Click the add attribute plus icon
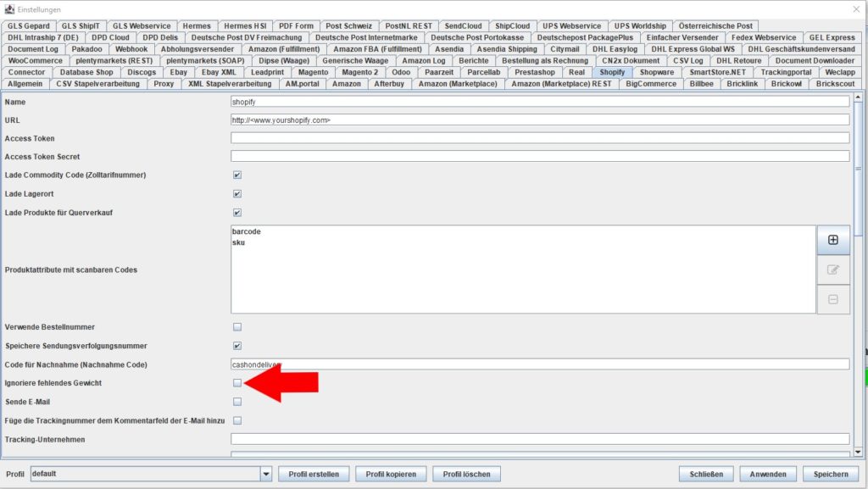This screenshot has width=868, height=489. 833,240
